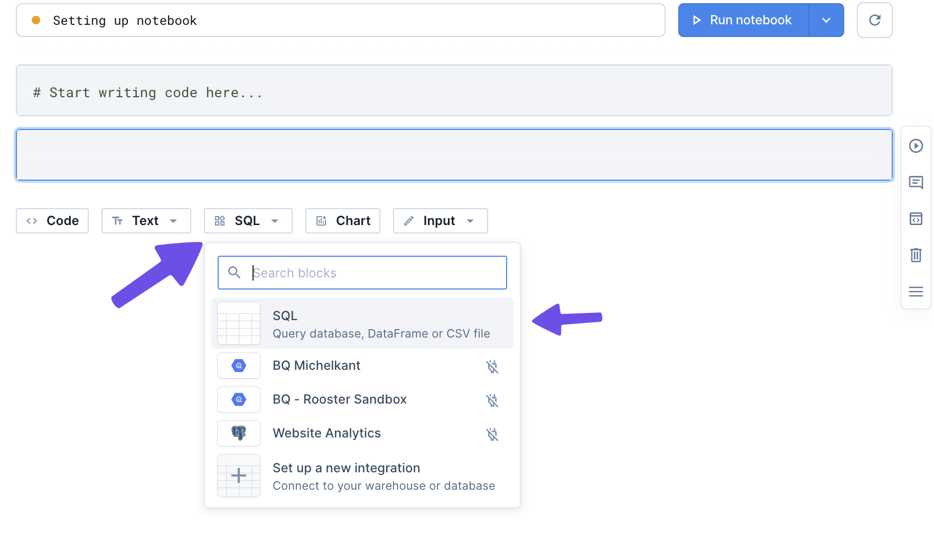Focus the Search blocks field
This screenshot has height=560, width=934.
(362, 273)
